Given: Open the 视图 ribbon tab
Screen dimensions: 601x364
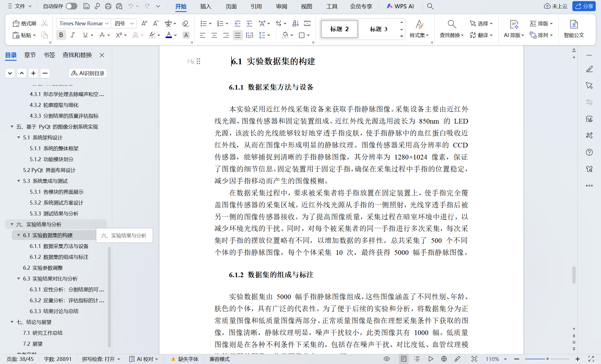Looking at the screenshot, I should [306, 6].
